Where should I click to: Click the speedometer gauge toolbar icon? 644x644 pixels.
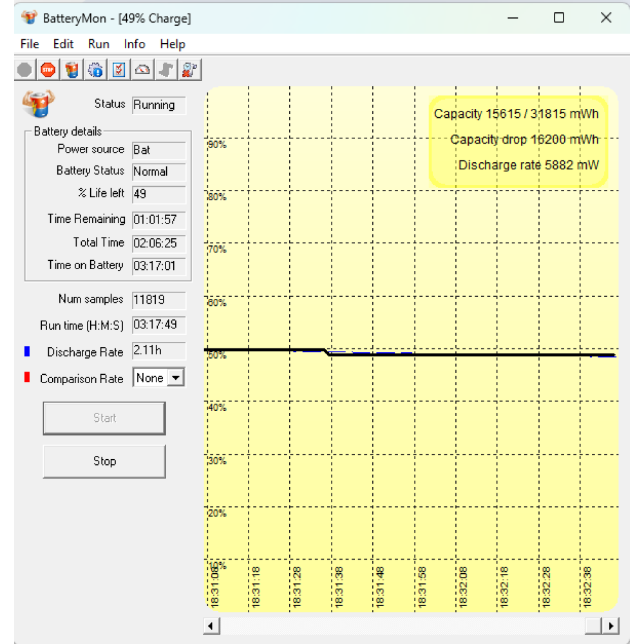pos(142,70)
